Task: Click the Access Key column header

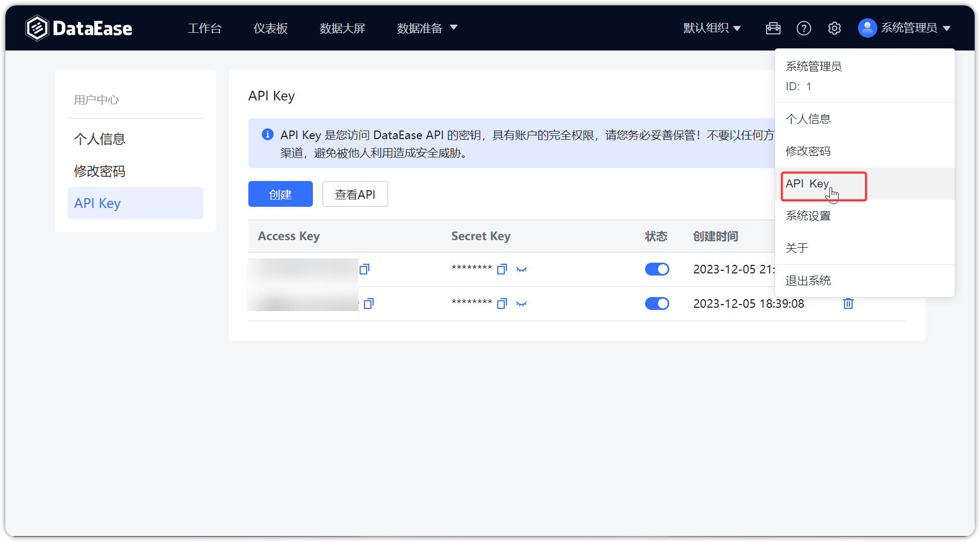Action: (x=289, y=236)
